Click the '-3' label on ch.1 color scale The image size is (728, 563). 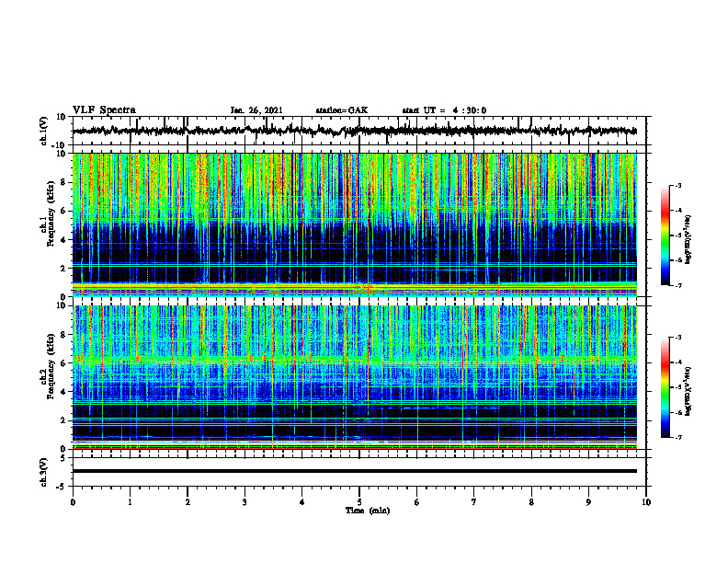tap(677, 185)
